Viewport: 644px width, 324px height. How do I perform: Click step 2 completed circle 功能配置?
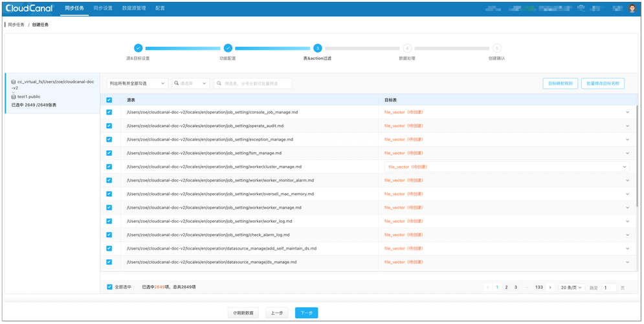(228, 48)
